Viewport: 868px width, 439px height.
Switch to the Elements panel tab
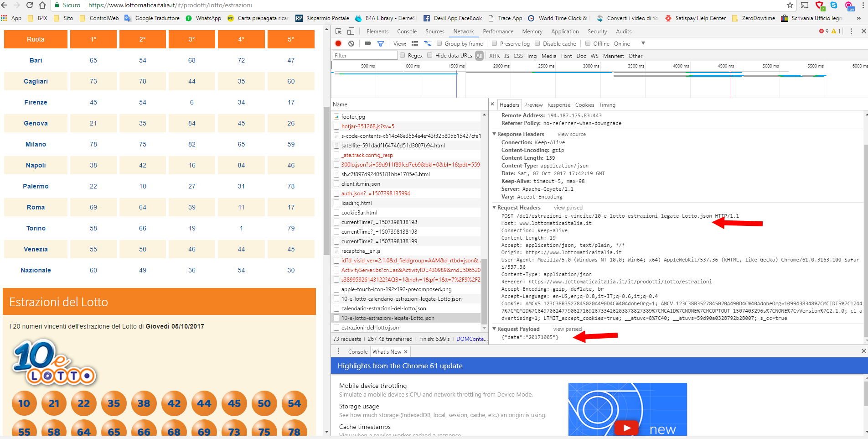(377, 31)
